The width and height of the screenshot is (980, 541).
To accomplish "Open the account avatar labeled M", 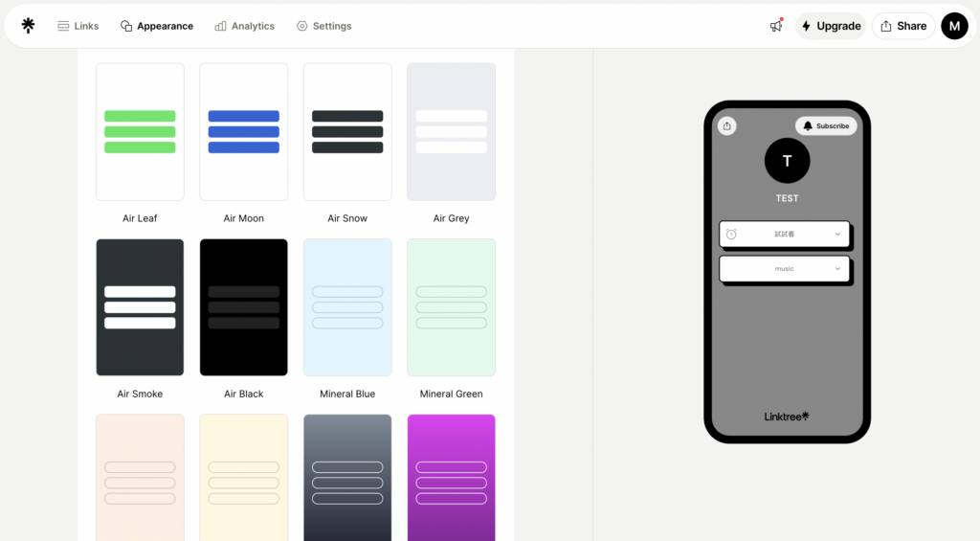I will point(954,26).
